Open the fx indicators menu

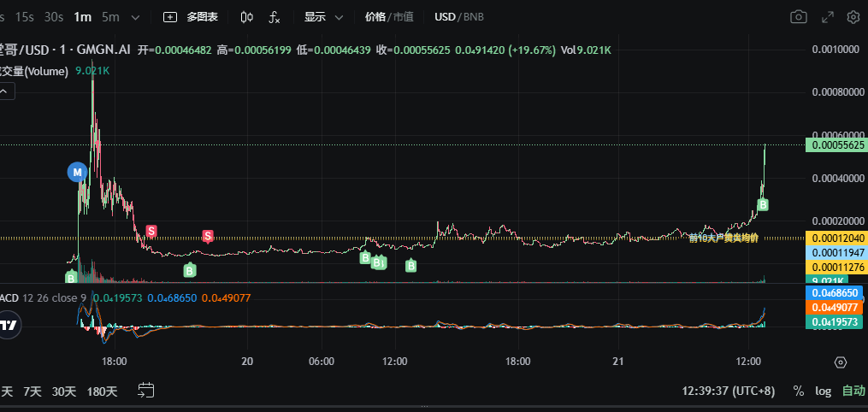pos(274,17)
